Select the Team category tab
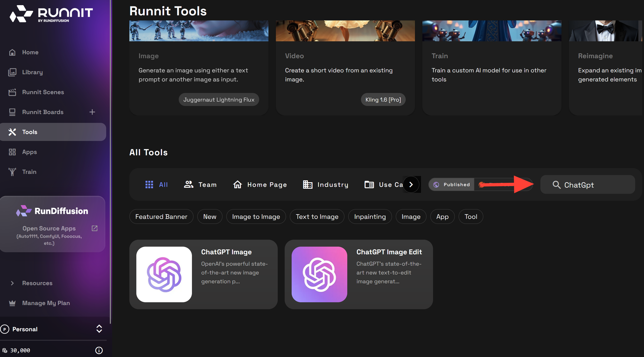Screen dimensions: 644x357 tap(200, 184)
